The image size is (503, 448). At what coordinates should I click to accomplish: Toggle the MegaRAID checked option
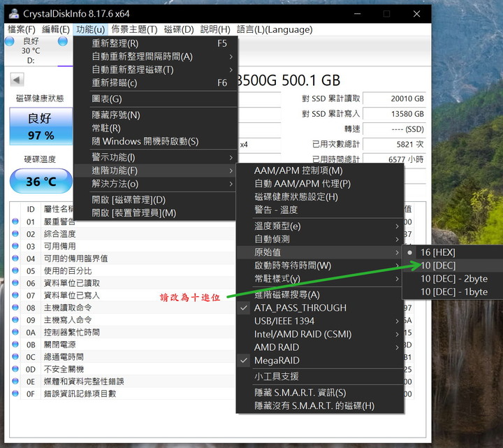click(320, 361)
